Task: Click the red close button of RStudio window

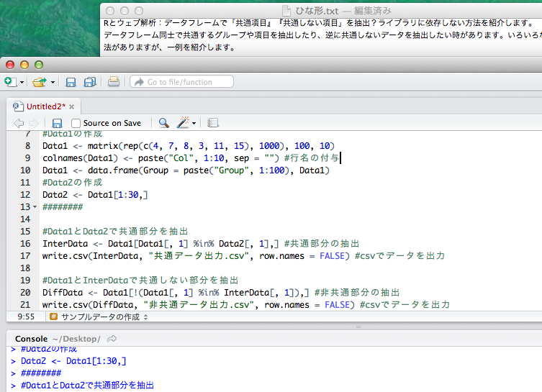Action: (10, 65)
